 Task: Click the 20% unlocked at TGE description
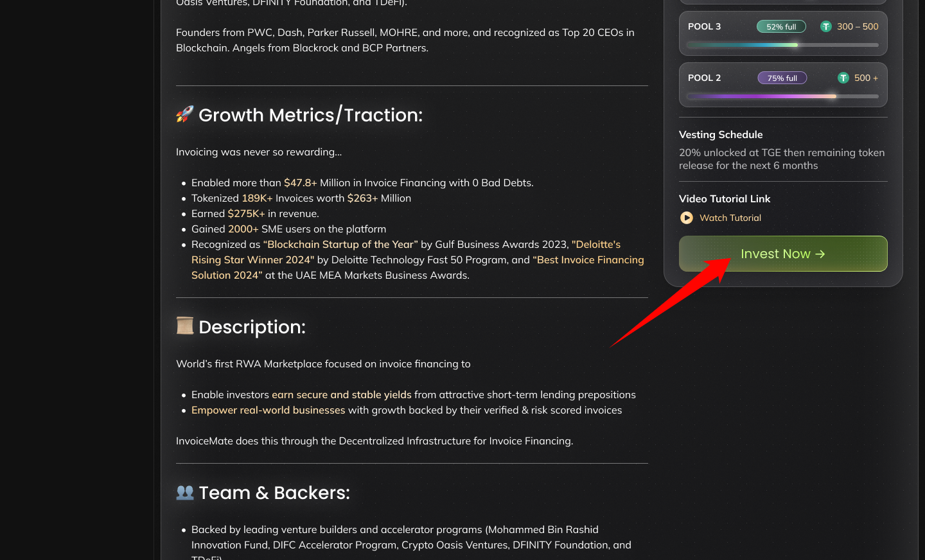[x=782, y=159]
